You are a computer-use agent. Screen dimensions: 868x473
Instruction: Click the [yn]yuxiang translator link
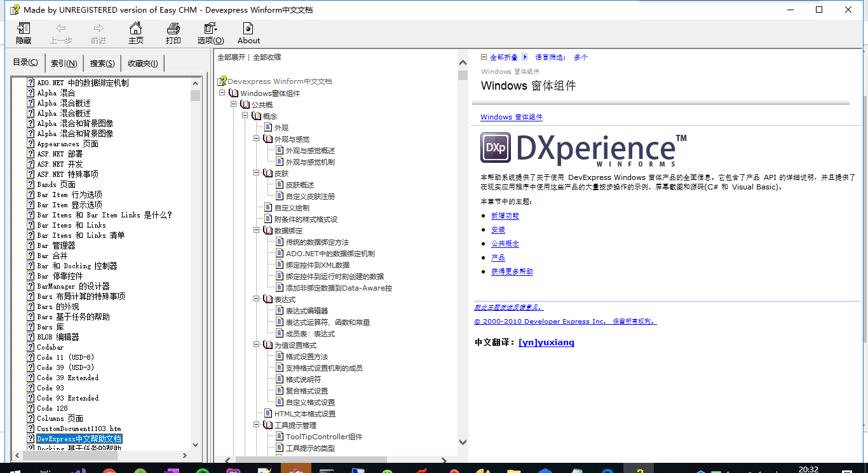546,343
